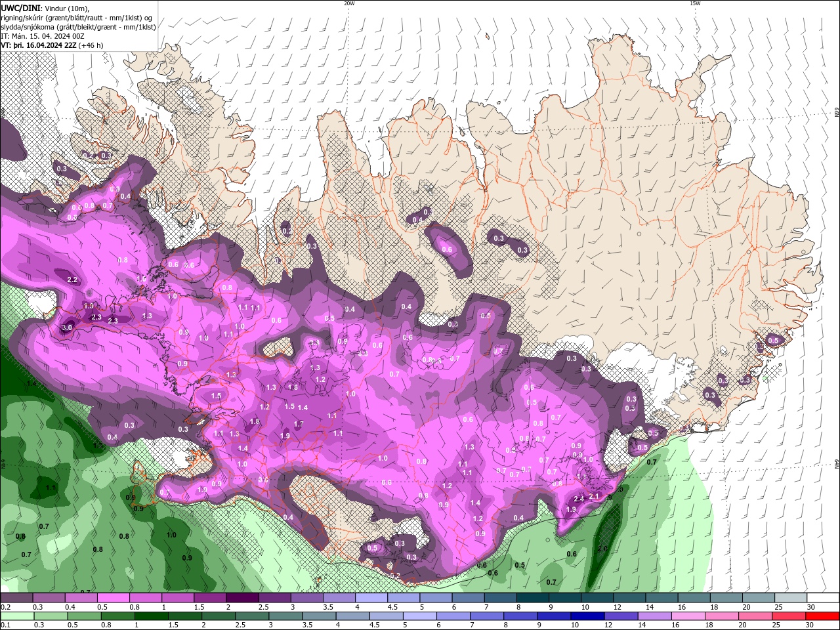Click the light grey 25 swatch in snow row
This screenshot has height=630, width=840.
click(x=791, y=598)
